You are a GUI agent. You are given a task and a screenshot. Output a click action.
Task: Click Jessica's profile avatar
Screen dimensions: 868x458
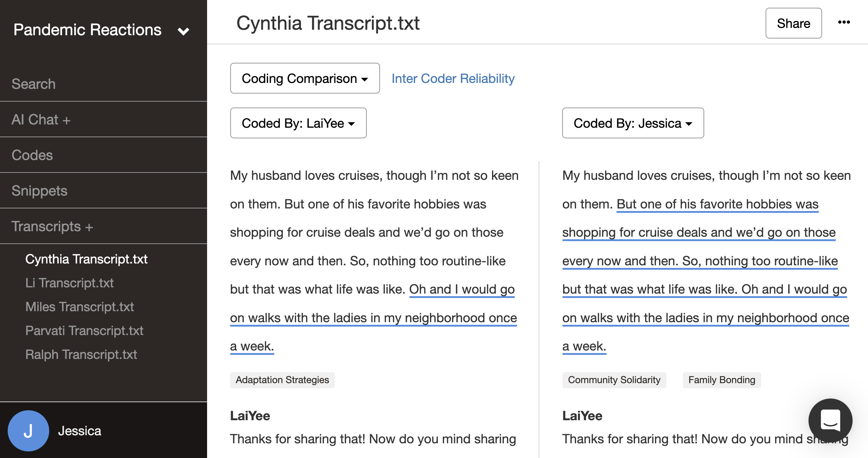(x=29, y=430)
